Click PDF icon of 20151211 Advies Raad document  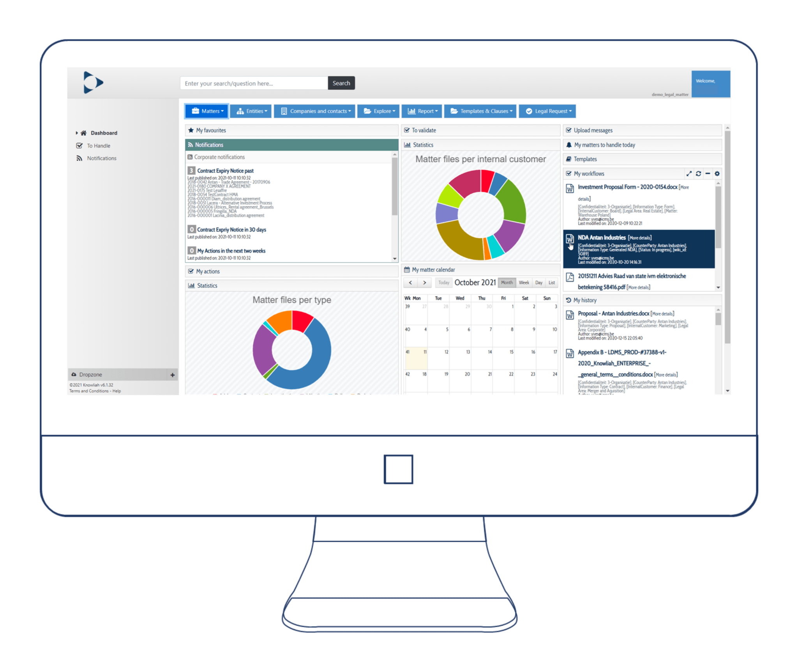(570, 277)
